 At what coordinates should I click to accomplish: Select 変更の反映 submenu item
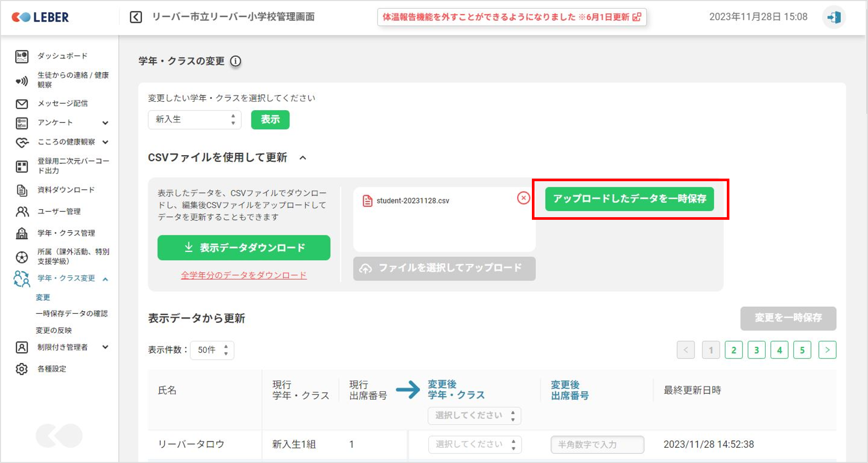[54, 330]
